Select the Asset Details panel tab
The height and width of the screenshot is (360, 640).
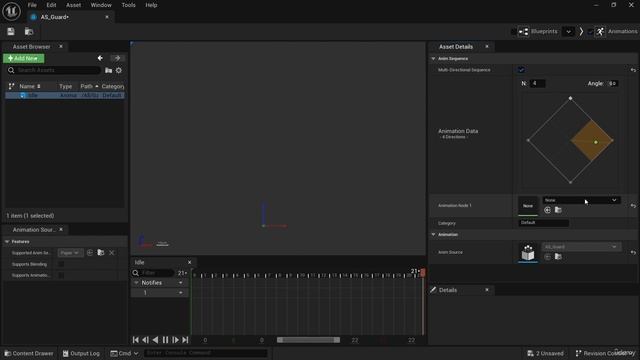(456, 47)
